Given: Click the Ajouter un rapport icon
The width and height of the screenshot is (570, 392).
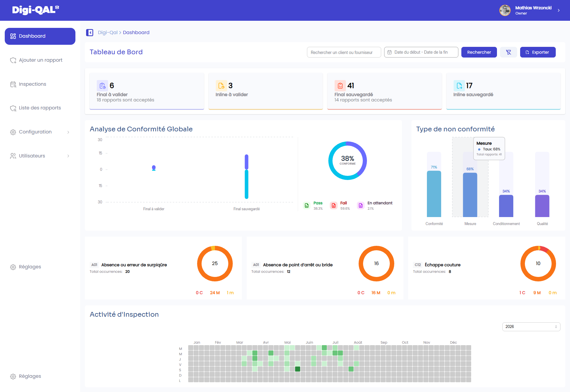Looking at the screenshot, I should (x=13, y=60).
